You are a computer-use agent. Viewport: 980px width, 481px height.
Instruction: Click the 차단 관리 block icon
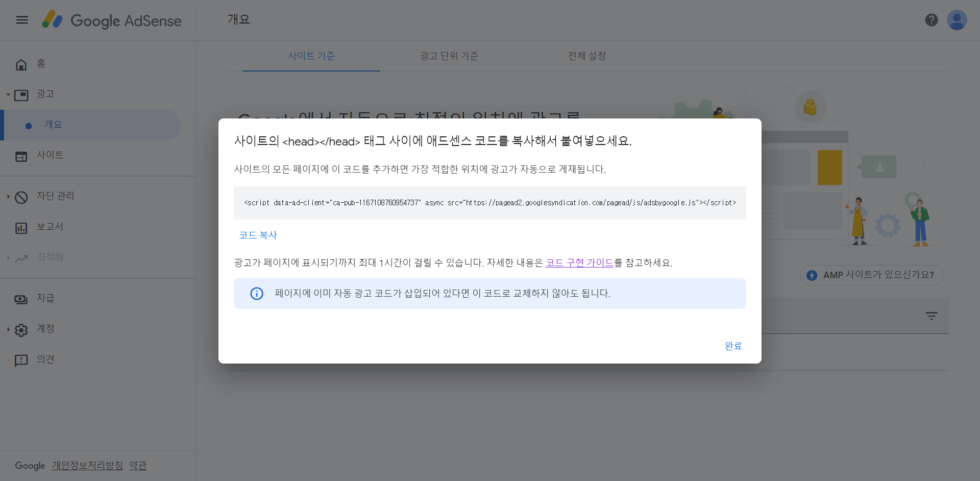pos(21,197)
